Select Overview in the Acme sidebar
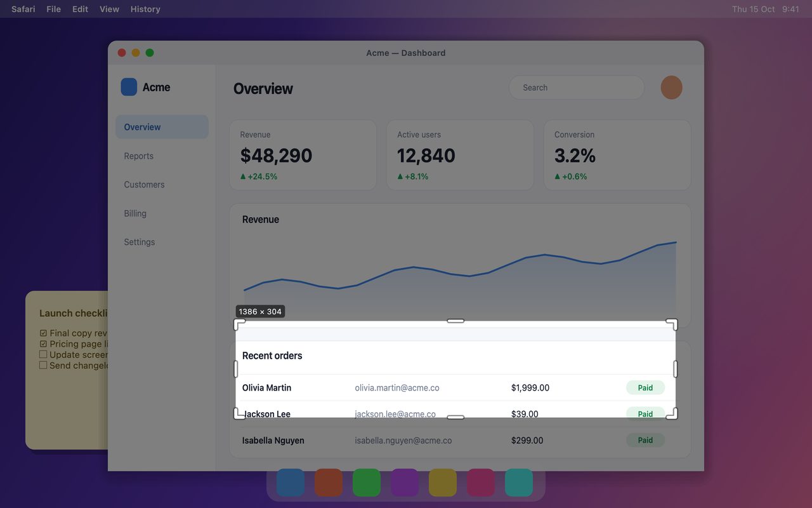This screenshot has width=812, height=508. pos(162,127)
